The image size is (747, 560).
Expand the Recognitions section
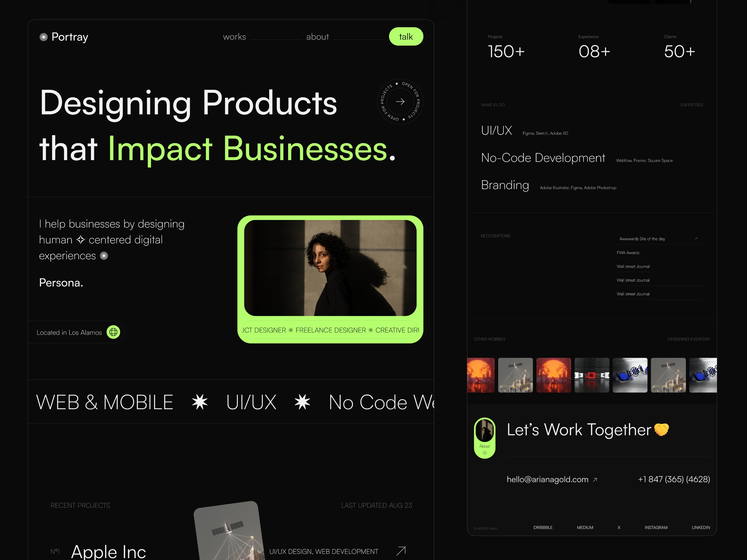[x=696, y=239]
